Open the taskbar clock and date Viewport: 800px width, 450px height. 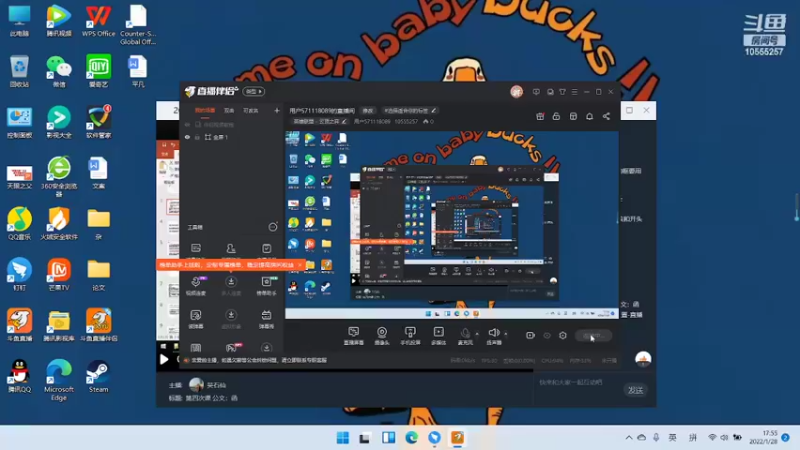click(x=763, y=437)
